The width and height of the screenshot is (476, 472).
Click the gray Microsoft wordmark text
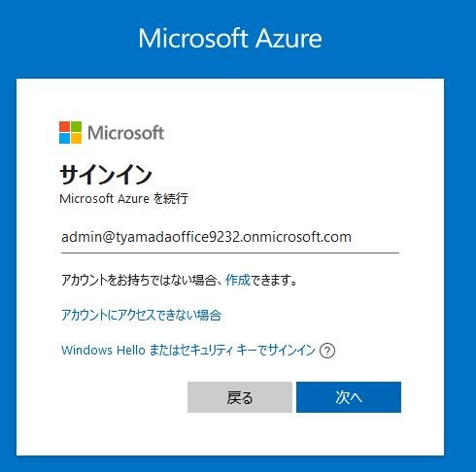click(x=125, y=133)
